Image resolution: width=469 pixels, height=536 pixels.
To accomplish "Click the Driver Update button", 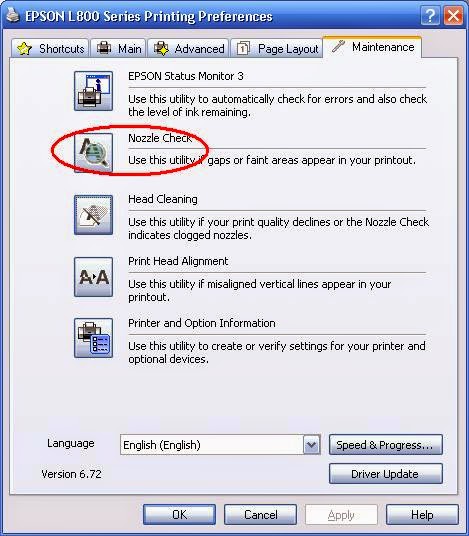I will 386,474.
